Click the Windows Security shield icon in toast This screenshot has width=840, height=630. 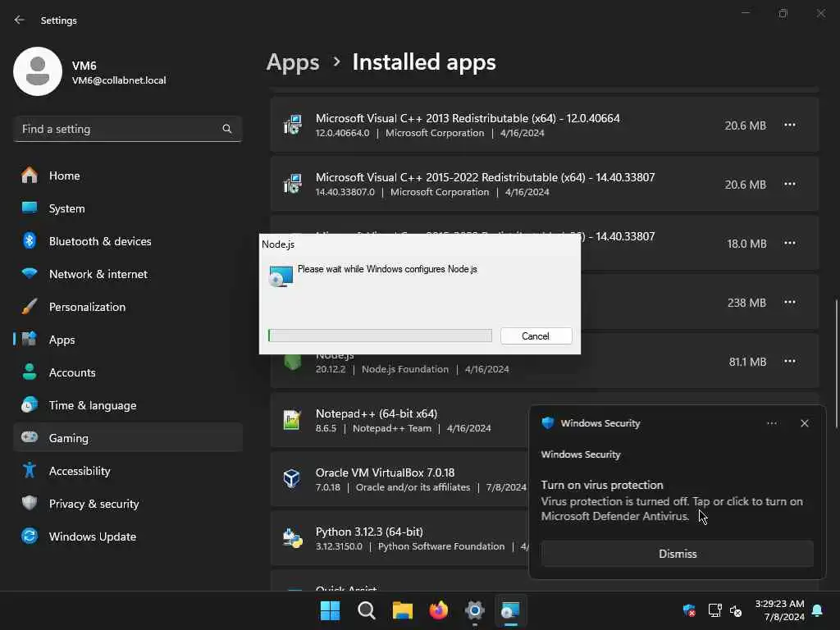(547, 422)
